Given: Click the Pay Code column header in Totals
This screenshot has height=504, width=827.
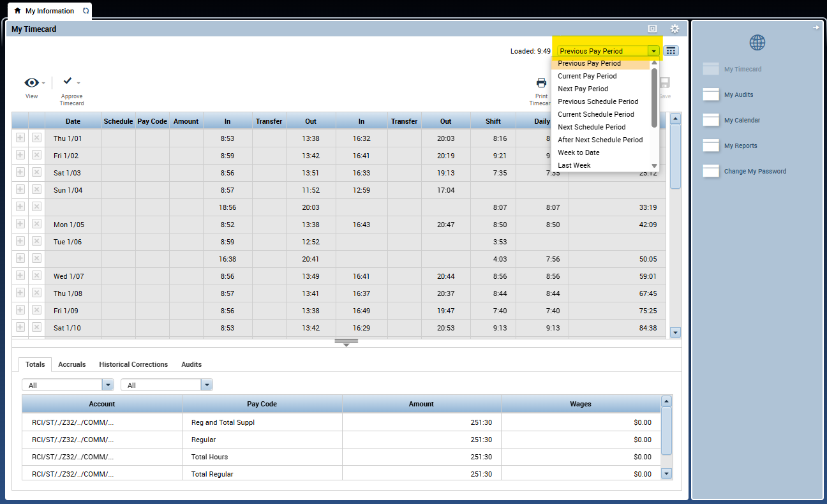Looking at the screenshot, I should (x=262, y=404).
